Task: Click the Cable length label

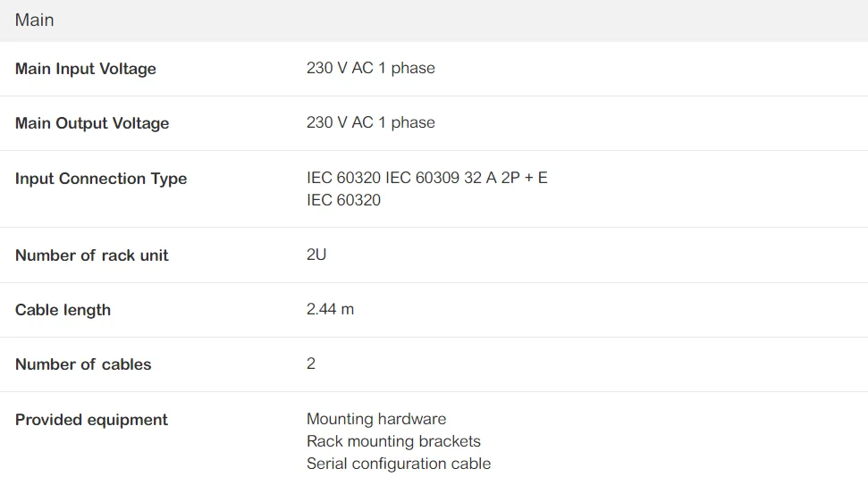Action: click(63, 310)
